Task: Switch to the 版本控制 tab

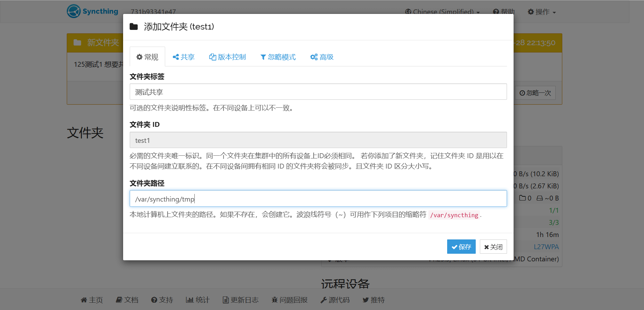Action: [227, 57]
